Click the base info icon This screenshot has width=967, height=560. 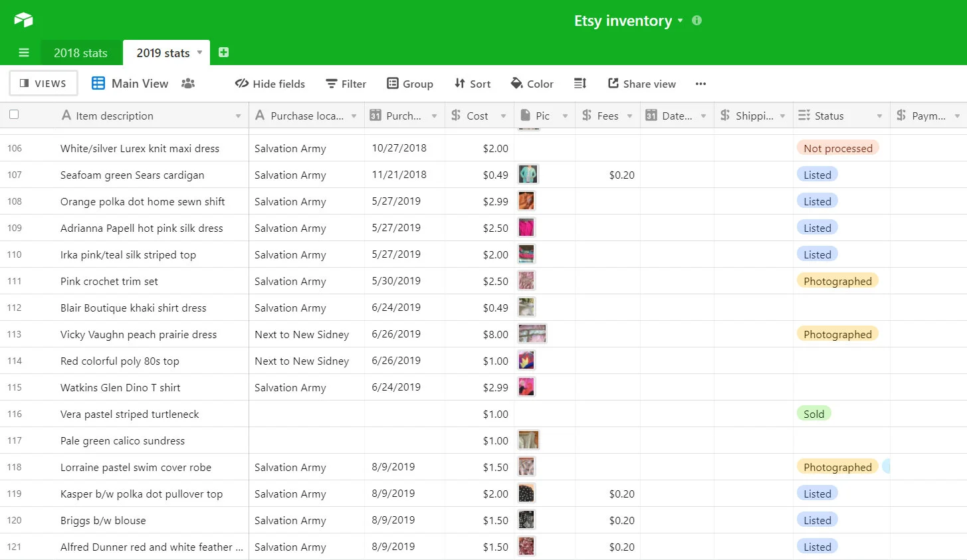[x=697, y=21]
